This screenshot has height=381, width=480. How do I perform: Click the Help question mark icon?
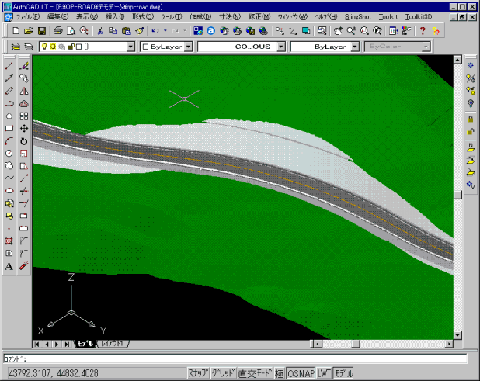422,31
